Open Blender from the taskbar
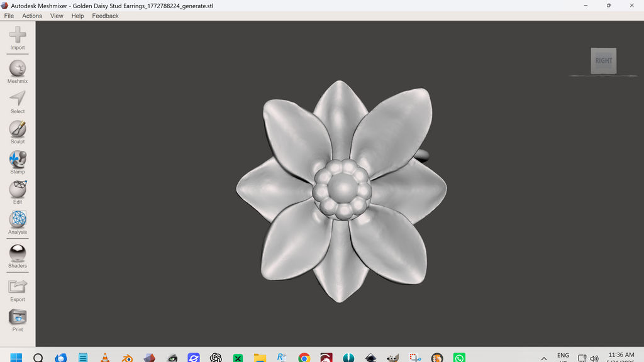The image size is (644, 362). (x=127, y=358)
